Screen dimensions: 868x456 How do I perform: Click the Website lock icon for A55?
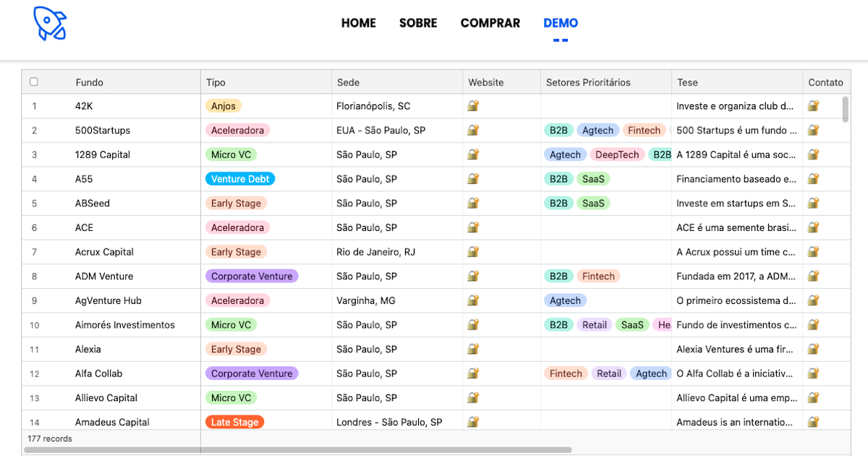[x=473, y=179]
